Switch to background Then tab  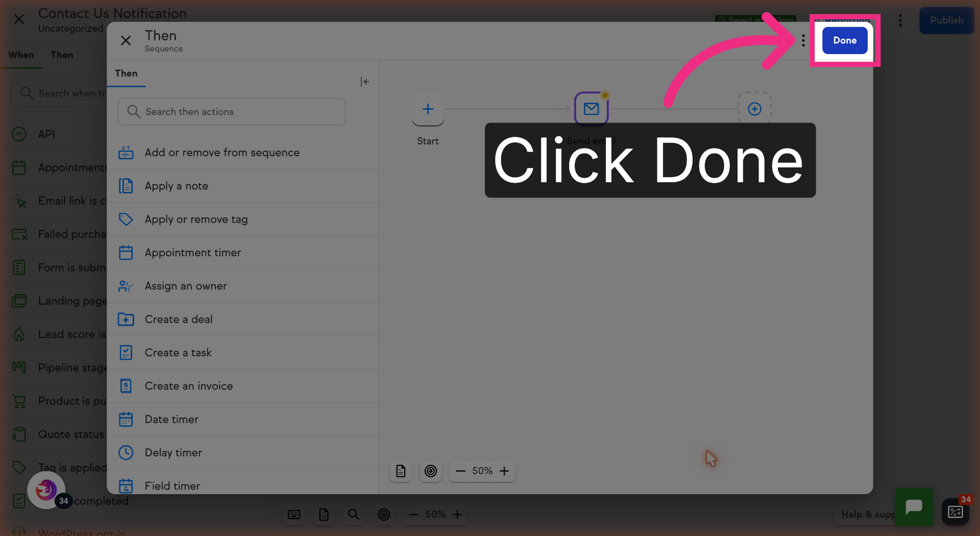(x=62, y=55)
